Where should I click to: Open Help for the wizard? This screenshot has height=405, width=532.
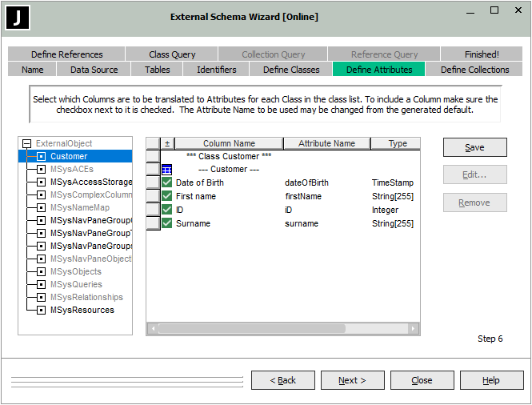coord(492,380)
